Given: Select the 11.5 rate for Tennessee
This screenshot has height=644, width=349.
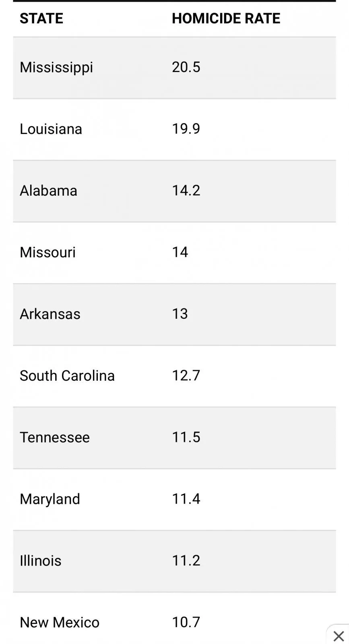Looking at the screenshot, I should click(x=186, y=437).
